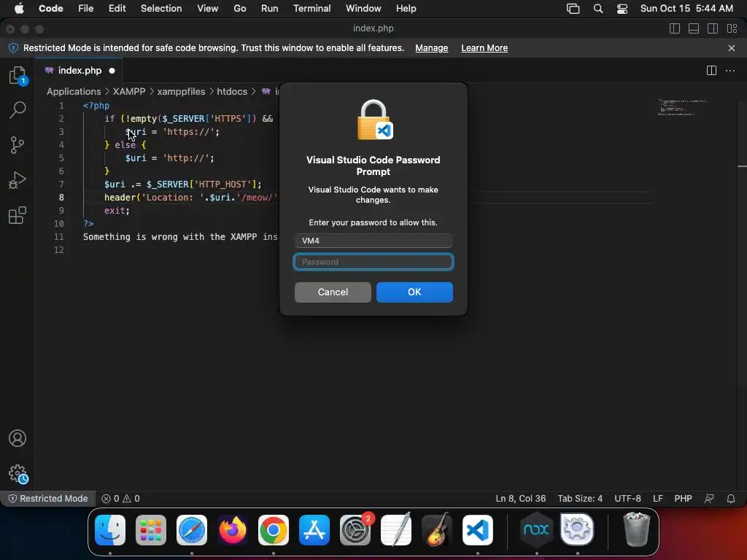Open the Selection menu

coord(161,9)
